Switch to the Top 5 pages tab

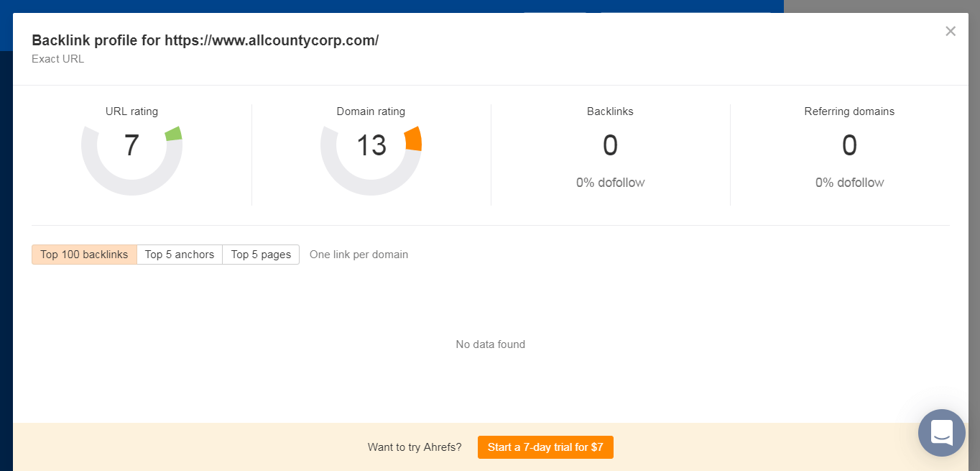[x=261, y=255]
